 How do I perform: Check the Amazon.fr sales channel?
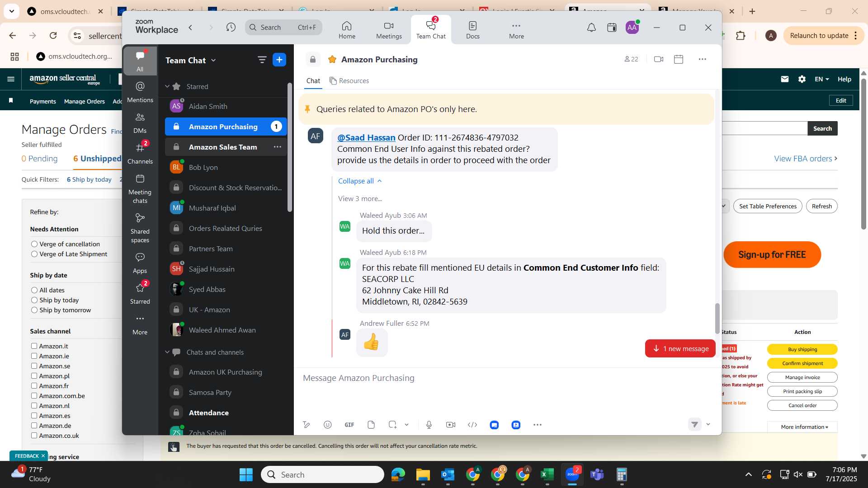pos(34,386)
